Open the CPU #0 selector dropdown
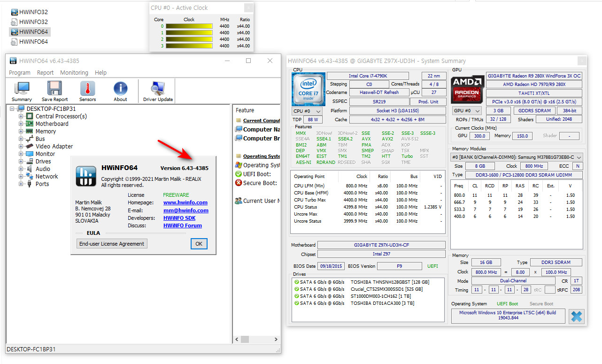602x364 pixels. click(307, 111)
